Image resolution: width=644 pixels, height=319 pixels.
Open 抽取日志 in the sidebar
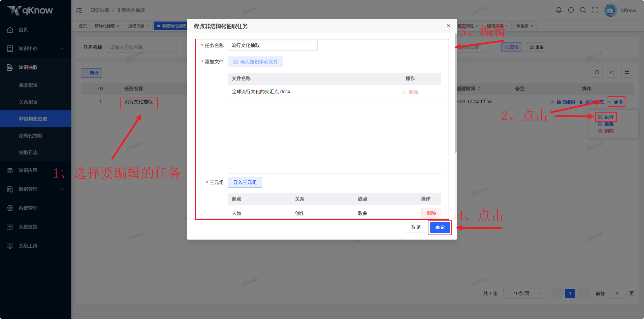point(35,152)
